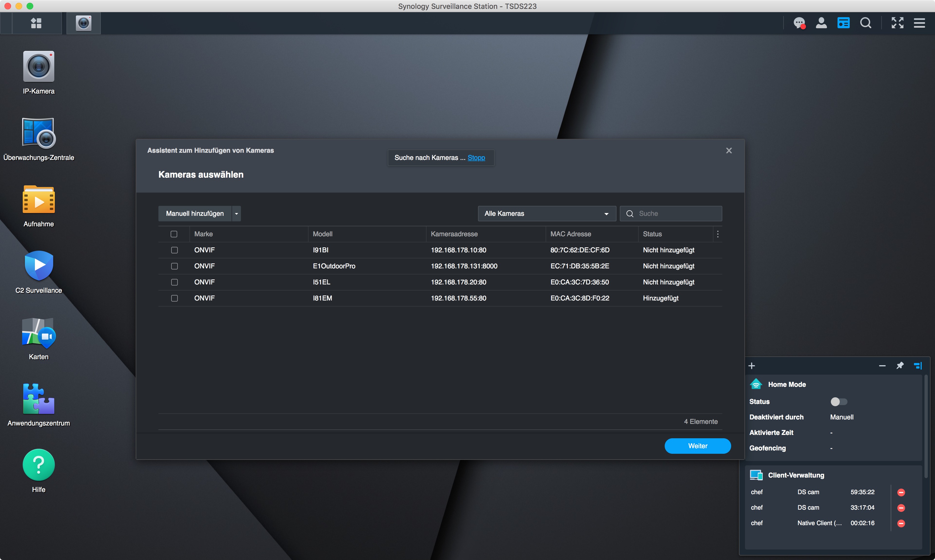The height and width of the screenshot is (560, 935).
Task: Check the I91BI camera checkbox
Action: (x=174, y=250)
